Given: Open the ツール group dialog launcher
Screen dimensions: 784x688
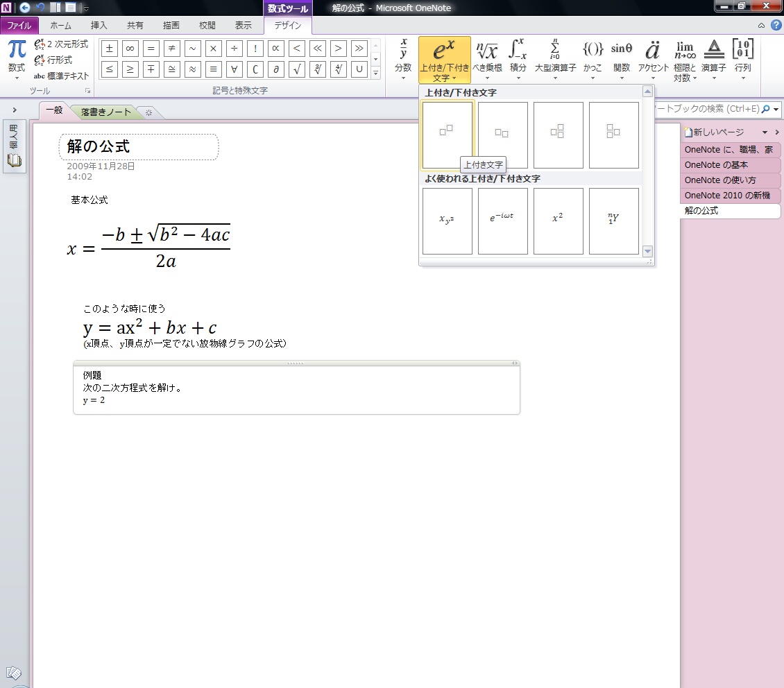Looking at the screenshot, I should point(87,91).
